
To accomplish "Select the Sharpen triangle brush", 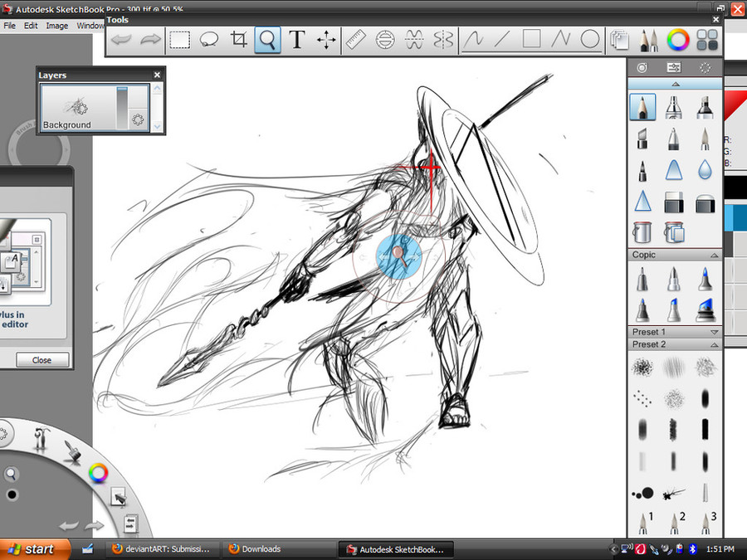I will point(642,201).
